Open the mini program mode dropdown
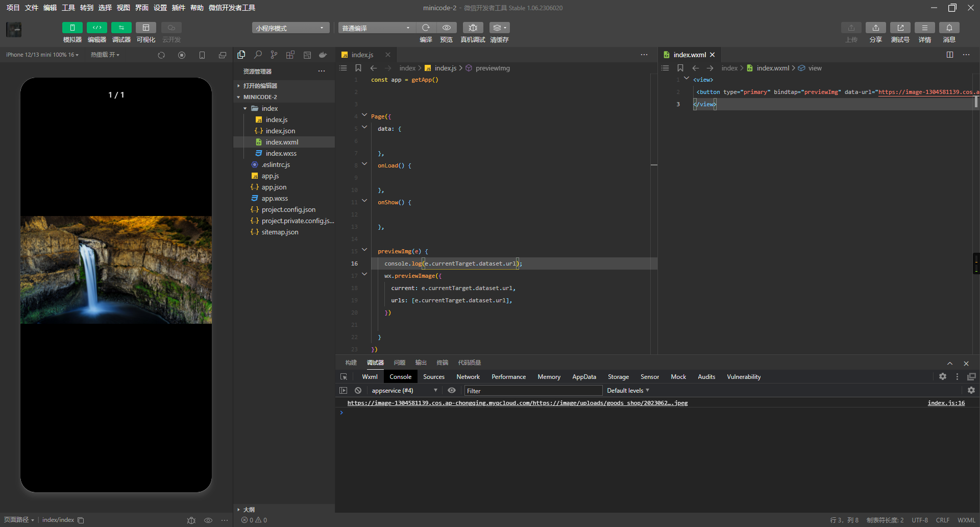 pos(290,28)
